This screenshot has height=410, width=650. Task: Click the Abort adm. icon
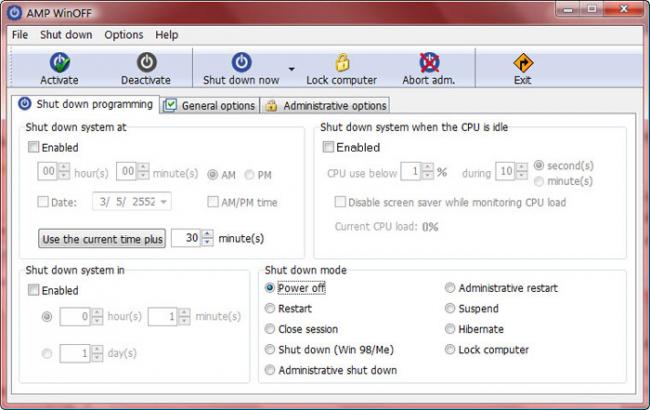429,63
